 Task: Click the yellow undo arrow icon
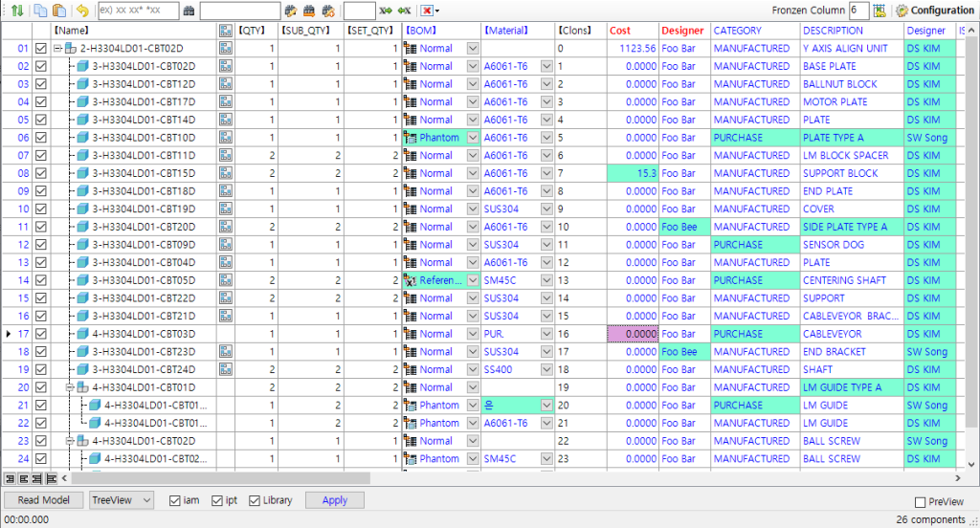tap(82, 11)
